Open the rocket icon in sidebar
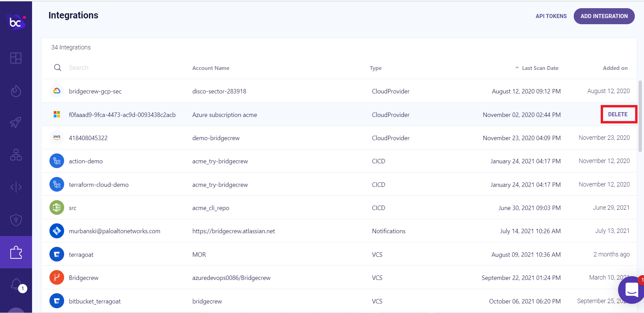 [x=16, y=122]
